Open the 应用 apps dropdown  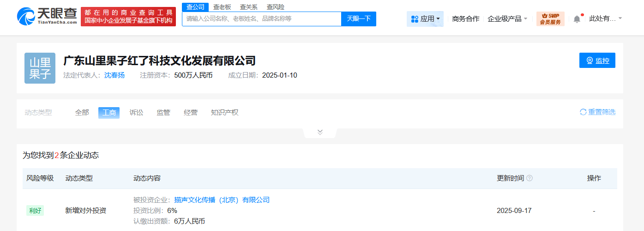point(425,19)
